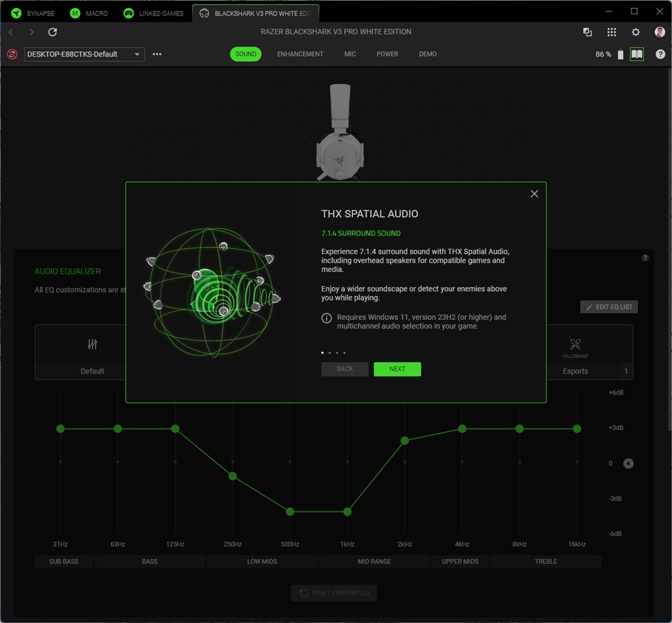Click the EDIT EQ LIST button
Image resolution: width=672 pixels, height=623 pixels.
[x=609, y=307]
